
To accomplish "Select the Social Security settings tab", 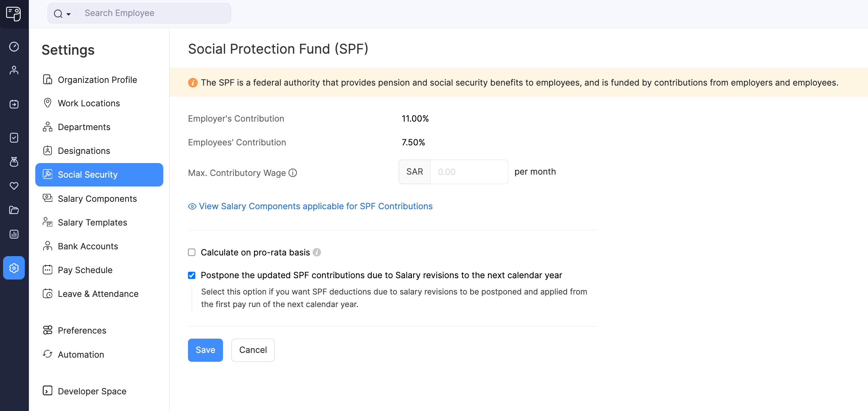I will pos(87,175).
